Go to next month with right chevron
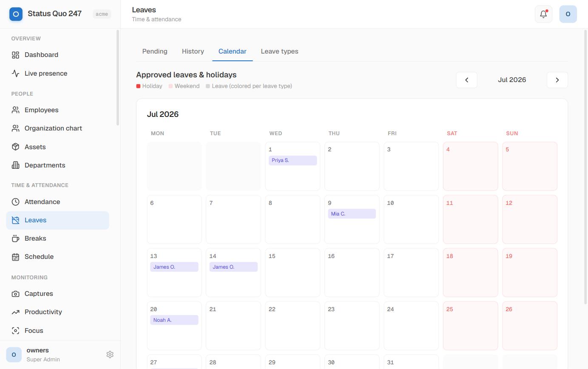Image resolution: width=588 pixels, height=369 pixels. 557,80
